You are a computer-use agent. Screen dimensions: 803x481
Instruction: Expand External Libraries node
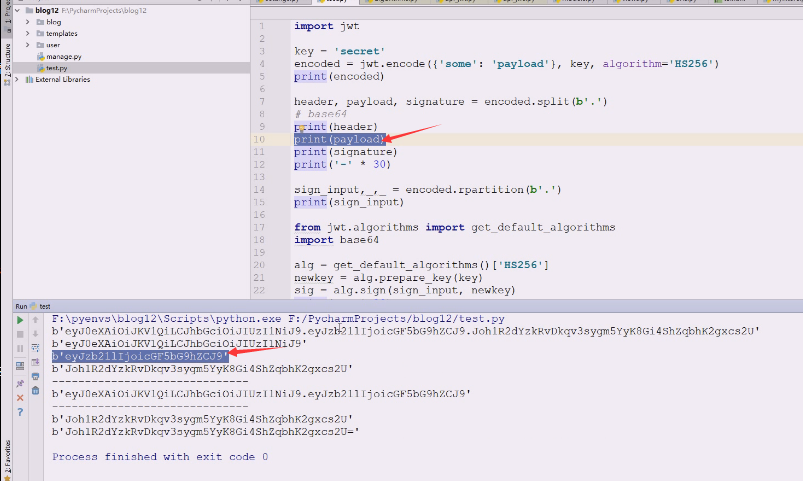pyautogui.click(x=17, y=79)
